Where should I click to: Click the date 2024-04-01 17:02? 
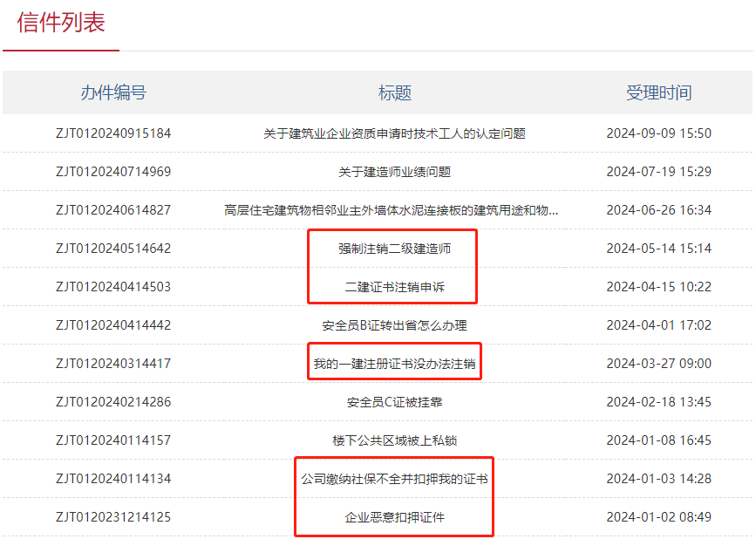658,325
